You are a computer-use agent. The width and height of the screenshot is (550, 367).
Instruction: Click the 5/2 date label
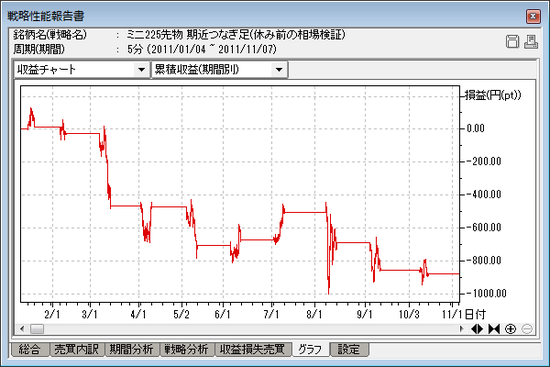(181, 314)
